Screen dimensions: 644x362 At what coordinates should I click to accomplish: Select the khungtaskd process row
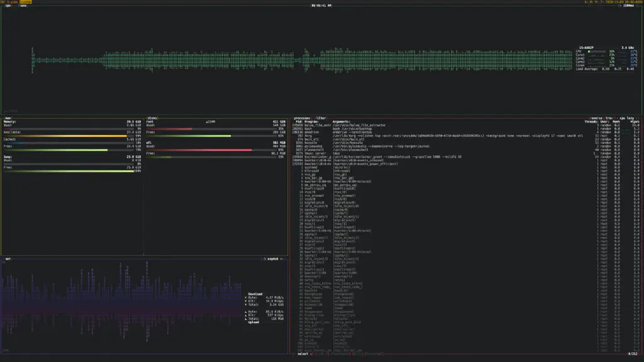(x=465, y=294)
